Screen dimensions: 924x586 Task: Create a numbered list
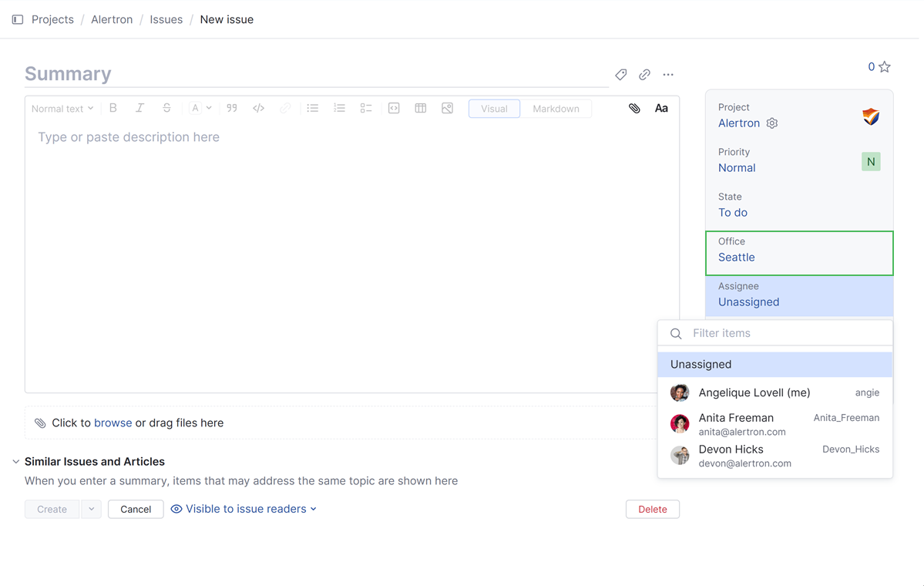coord(339,108)
